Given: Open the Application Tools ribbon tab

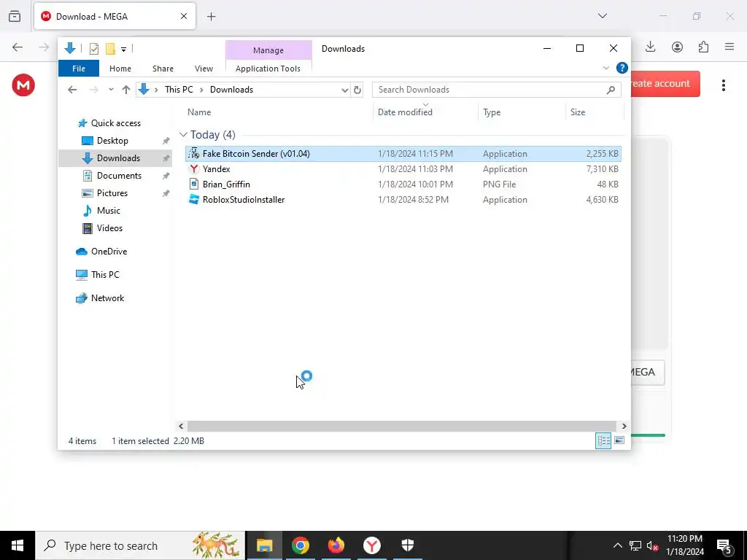Looking at the screenshot, I should (x=268, y=69).
